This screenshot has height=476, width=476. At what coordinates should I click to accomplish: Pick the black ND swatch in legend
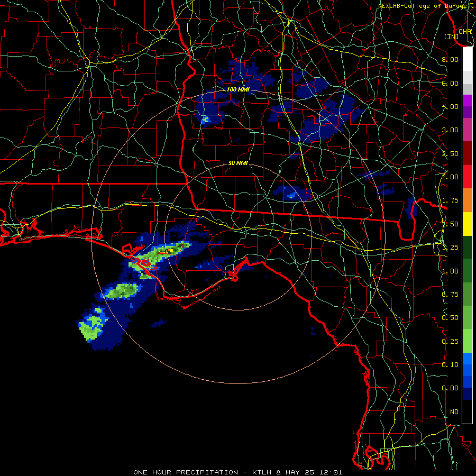(467, 411)
